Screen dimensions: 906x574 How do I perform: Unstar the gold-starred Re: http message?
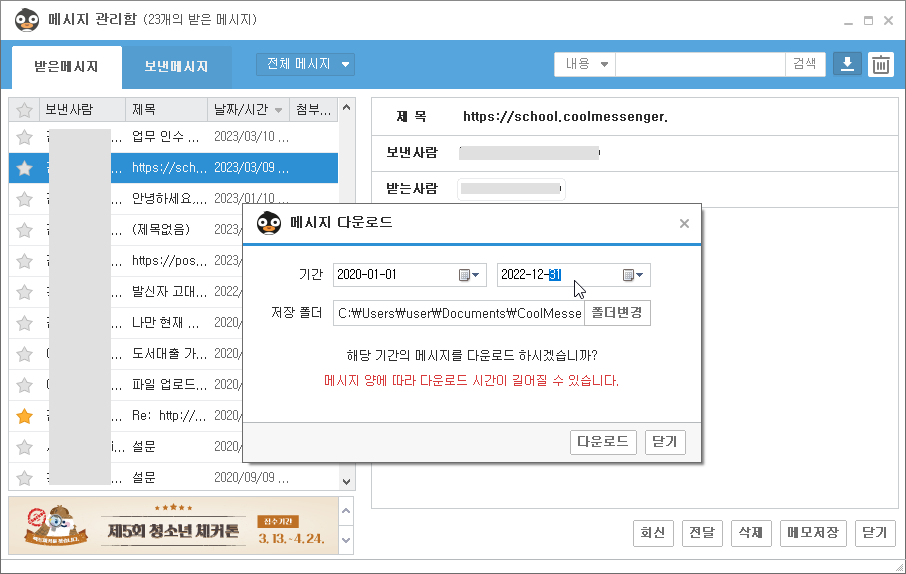tap(24, 416)
